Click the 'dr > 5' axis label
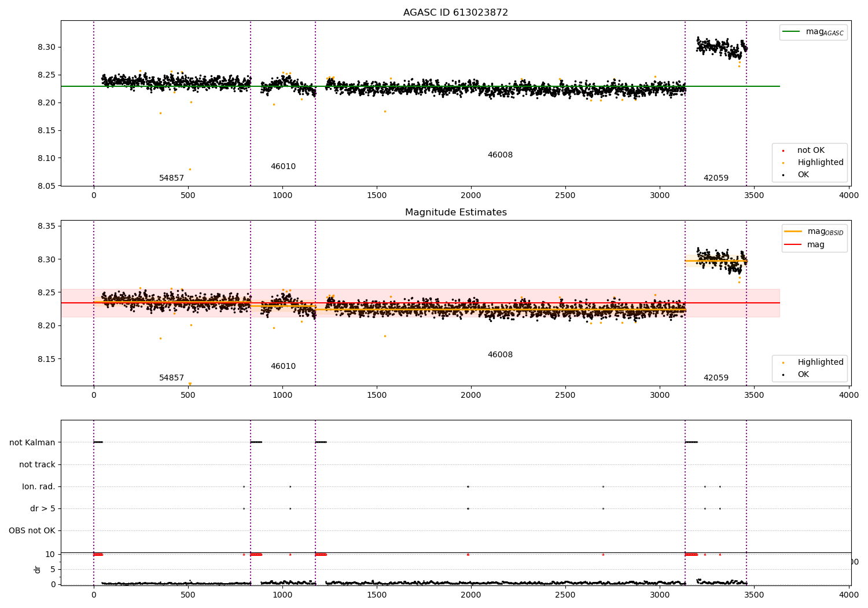The width and height of the screenshot is (868, 608). 43,509
